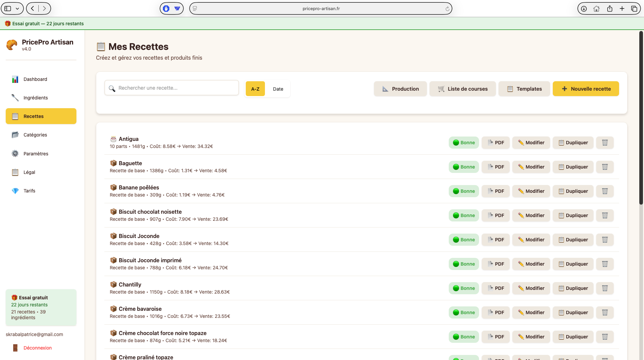Export Baguette as PDF
Viewport: 644px width, 360px height.
496,167
